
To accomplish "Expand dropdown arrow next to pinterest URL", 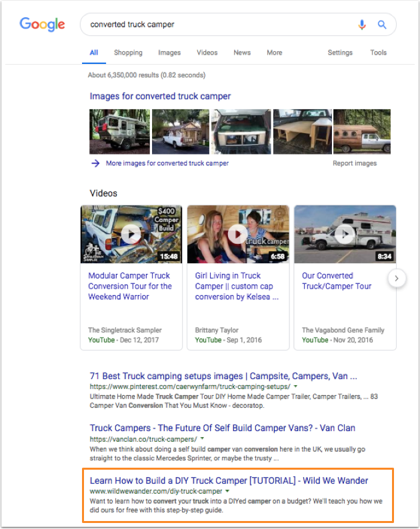I will pyautogui.click(x=296, y=386).
